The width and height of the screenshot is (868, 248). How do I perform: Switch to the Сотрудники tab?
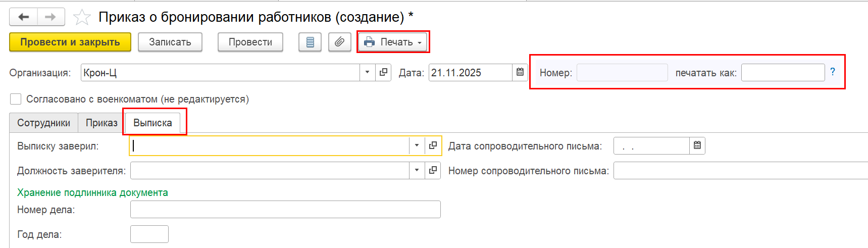pyautogui.click(x=43, y=123)
